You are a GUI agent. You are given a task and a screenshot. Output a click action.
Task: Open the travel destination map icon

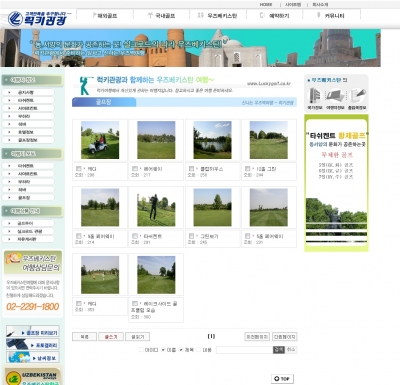coord(335,95)
